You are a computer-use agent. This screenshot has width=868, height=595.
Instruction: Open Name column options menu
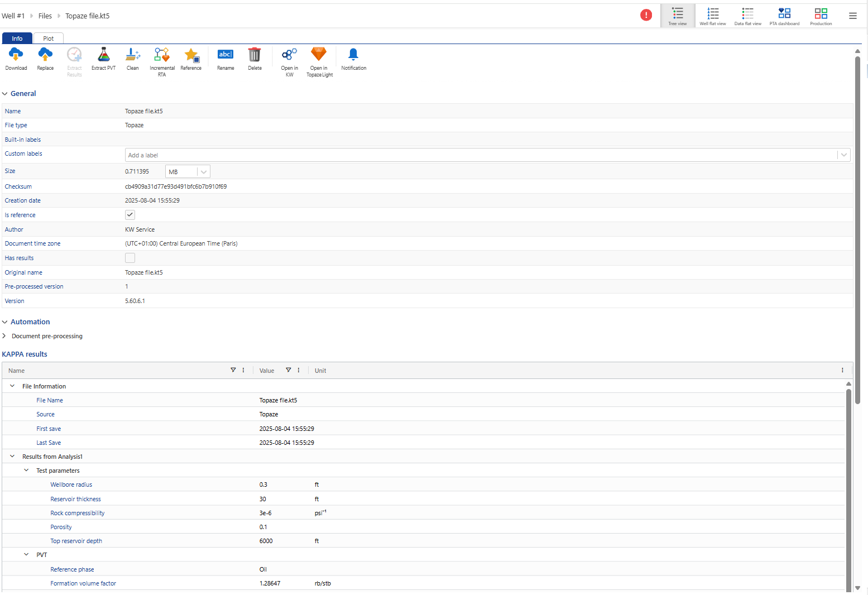click(243, 370)
